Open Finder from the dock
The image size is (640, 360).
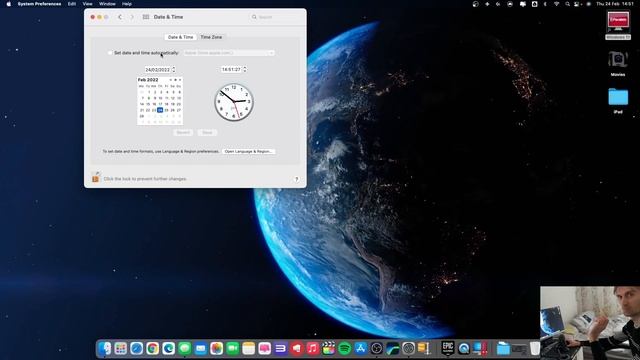click(104, 348)
